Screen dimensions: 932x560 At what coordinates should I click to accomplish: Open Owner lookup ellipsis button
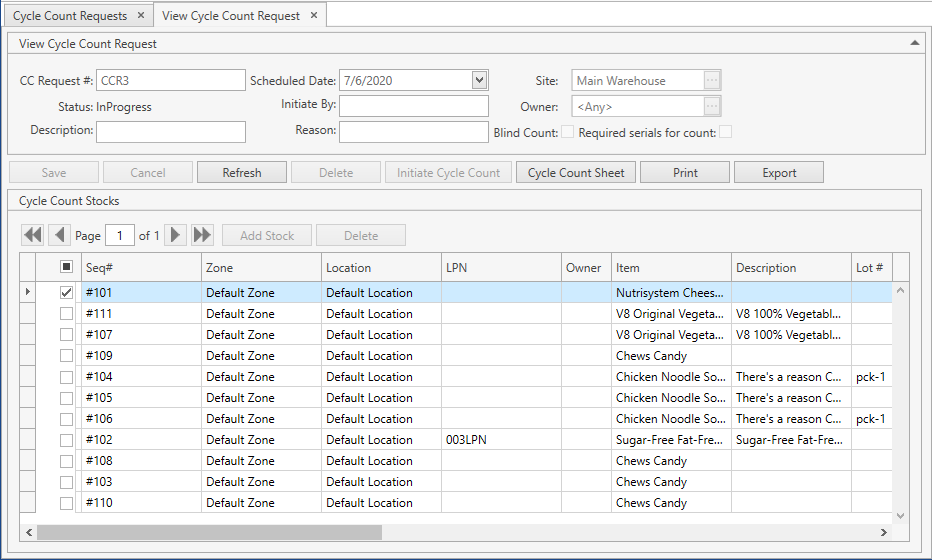(712, 106)
